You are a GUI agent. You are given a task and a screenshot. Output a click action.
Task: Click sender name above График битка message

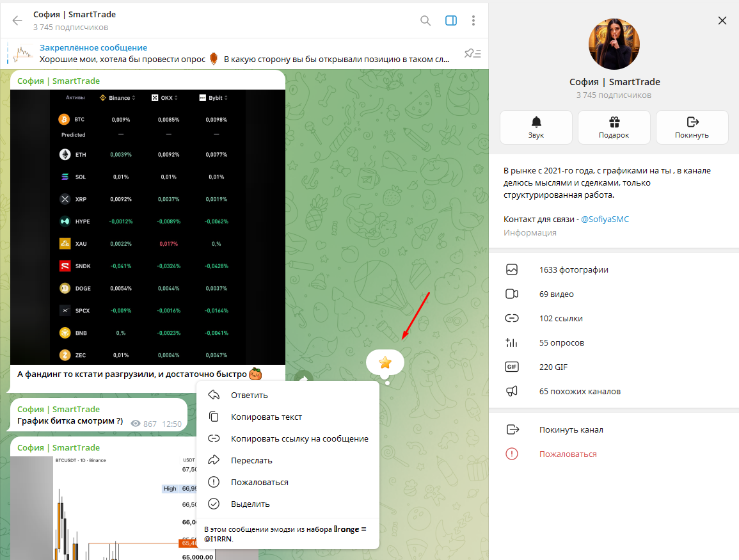click(x=58, y=409)
